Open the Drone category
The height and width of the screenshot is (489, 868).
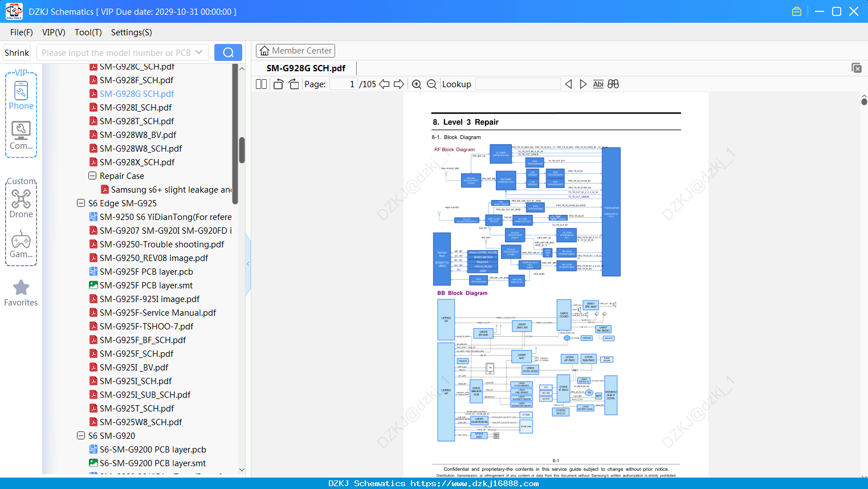21,204
